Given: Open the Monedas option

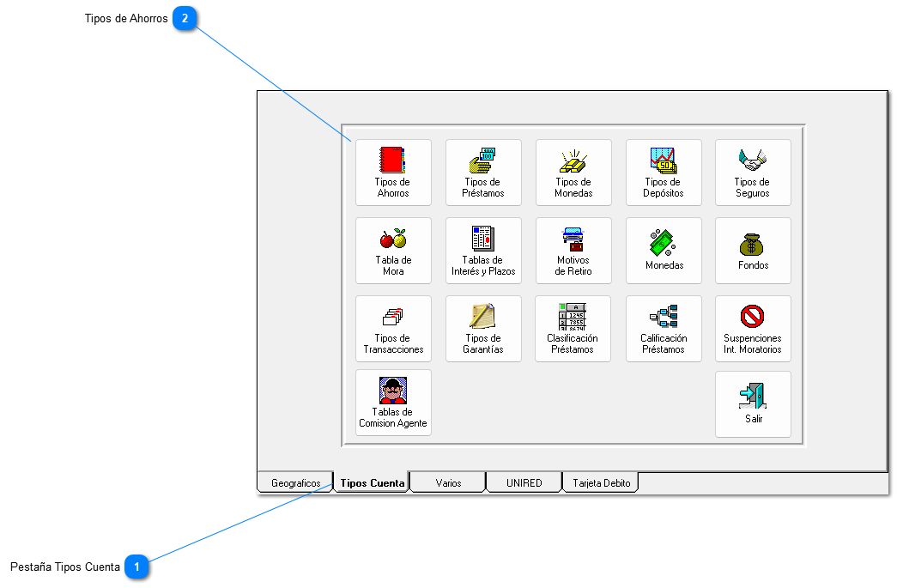Looking at the screenshot, I should tap(664, 251).
